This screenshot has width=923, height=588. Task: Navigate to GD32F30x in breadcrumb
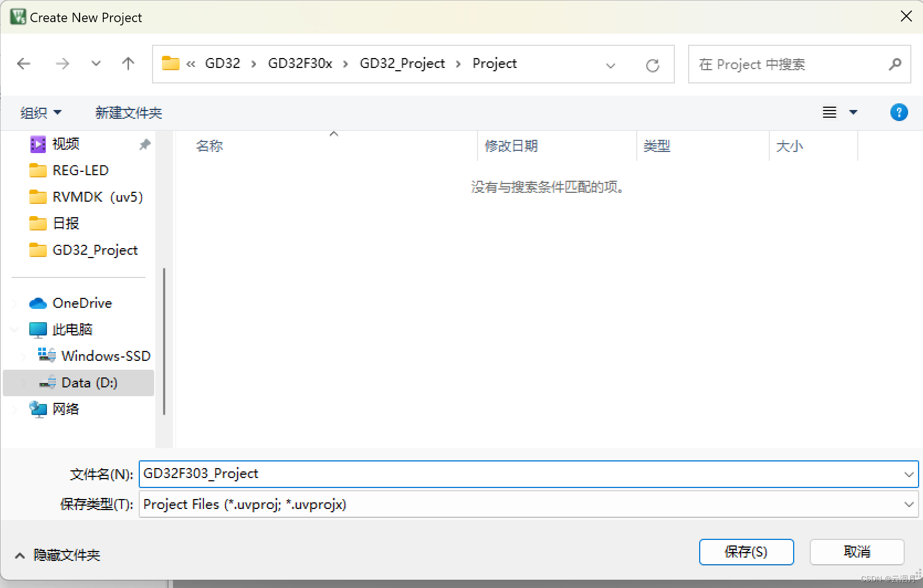pyautogui.click(x=300, y=64)
